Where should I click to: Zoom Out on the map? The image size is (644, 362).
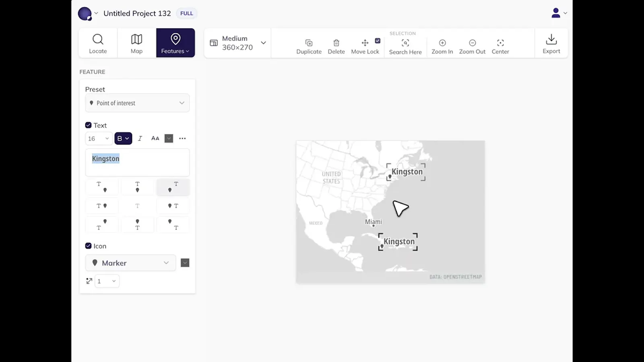click(472, 47)
